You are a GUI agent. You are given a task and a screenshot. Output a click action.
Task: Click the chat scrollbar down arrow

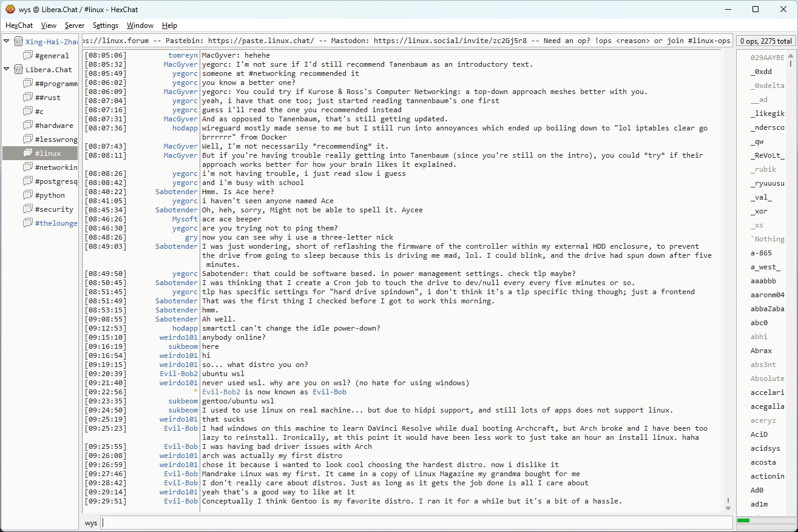pyautogui.click(x=728, y=508)
